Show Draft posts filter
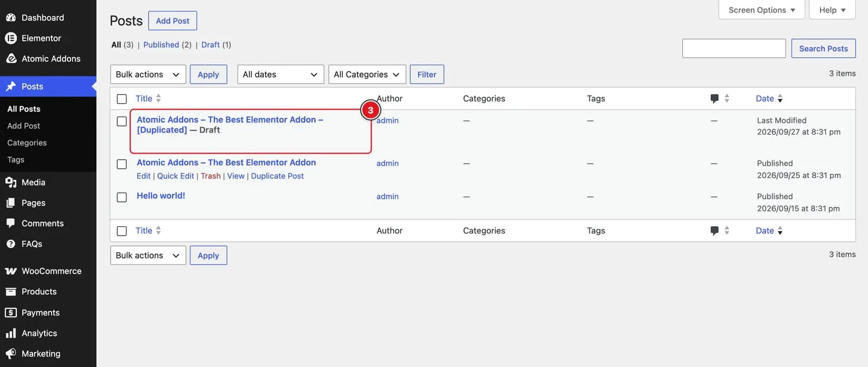 210,45
